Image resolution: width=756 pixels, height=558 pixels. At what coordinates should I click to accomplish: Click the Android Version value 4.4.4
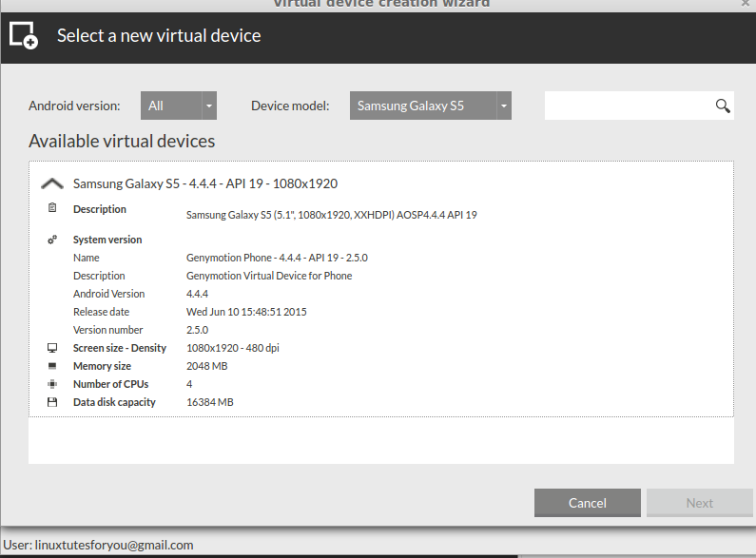(x=197, y=294)
